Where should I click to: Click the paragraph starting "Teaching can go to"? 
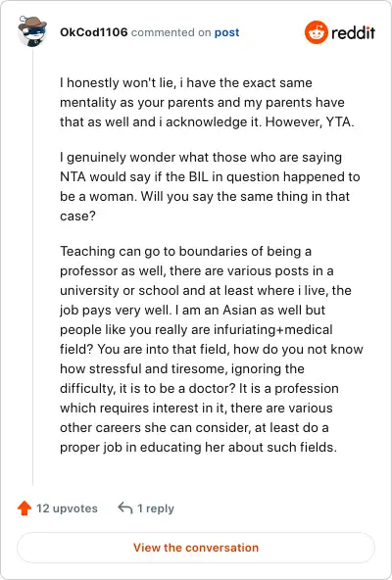pos(212,349)
